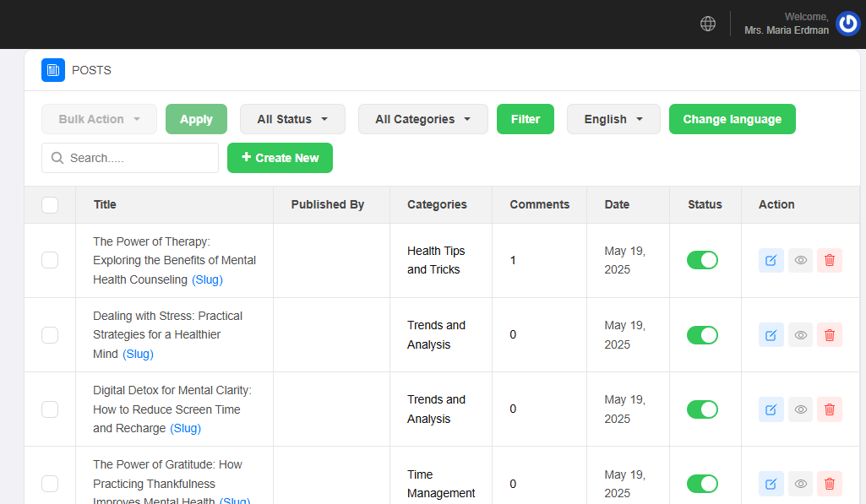
Task: Open the English language dropdown
Action: tap(613, 119)
